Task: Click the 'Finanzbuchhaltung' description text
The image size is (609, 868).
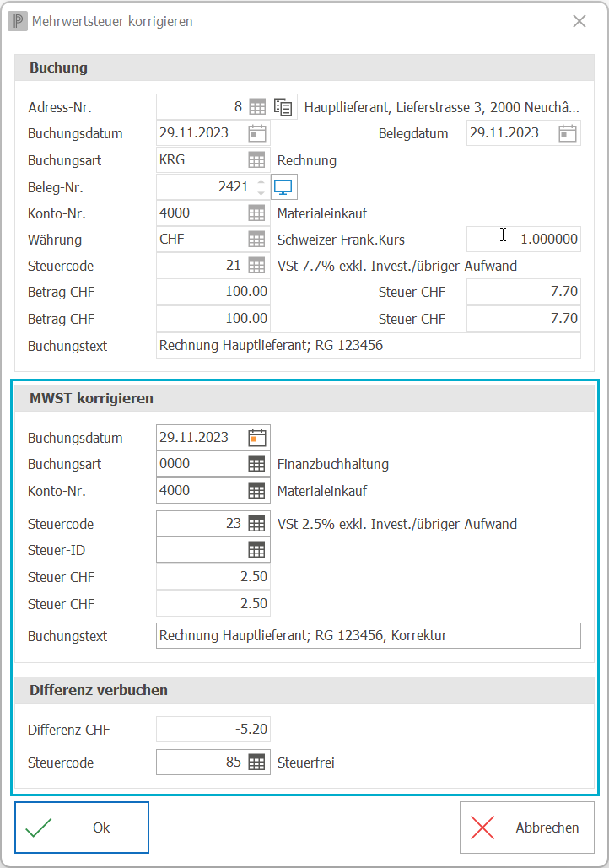Action: tap(332, 465)
